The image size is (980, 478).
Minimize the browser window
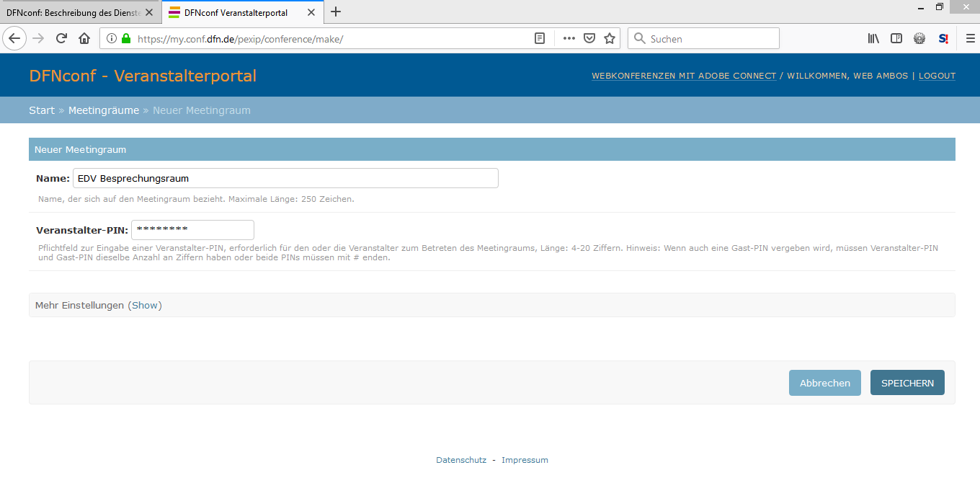coord(920,7)
